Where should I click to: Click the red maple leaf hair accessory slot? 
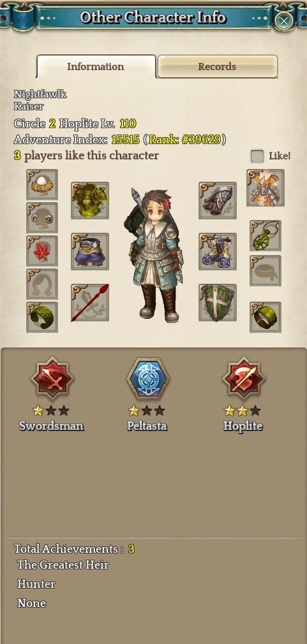coord(42,251)
